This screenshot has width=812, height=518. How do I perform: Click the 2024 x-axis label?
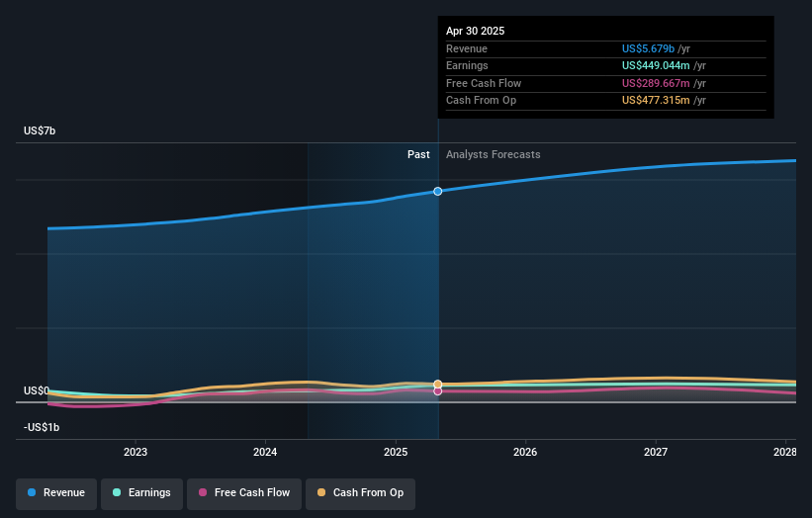coord(265,452)
